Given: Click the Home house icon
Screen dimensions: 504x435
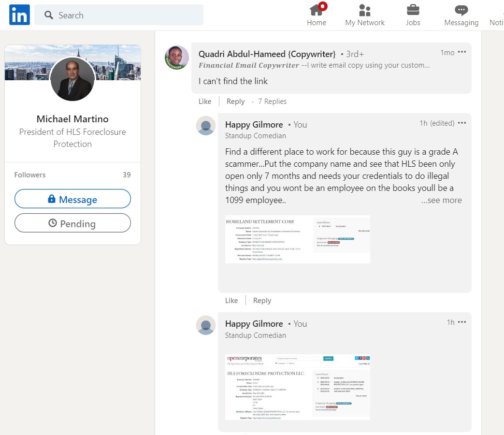Looking at the screenshot, I should click(316, 10).
